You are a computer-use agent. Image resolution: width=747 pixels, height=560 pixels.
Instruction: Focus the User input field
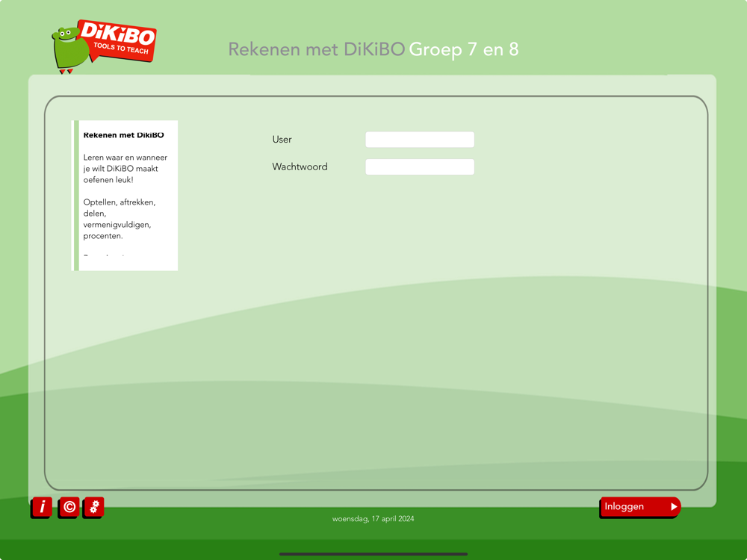(420, 140)
